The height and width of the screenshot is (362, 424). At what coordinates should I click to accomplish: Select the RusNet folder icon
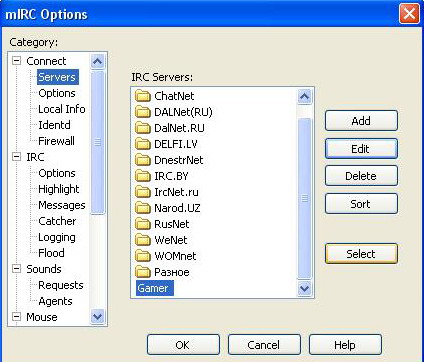tap(143, 224)
